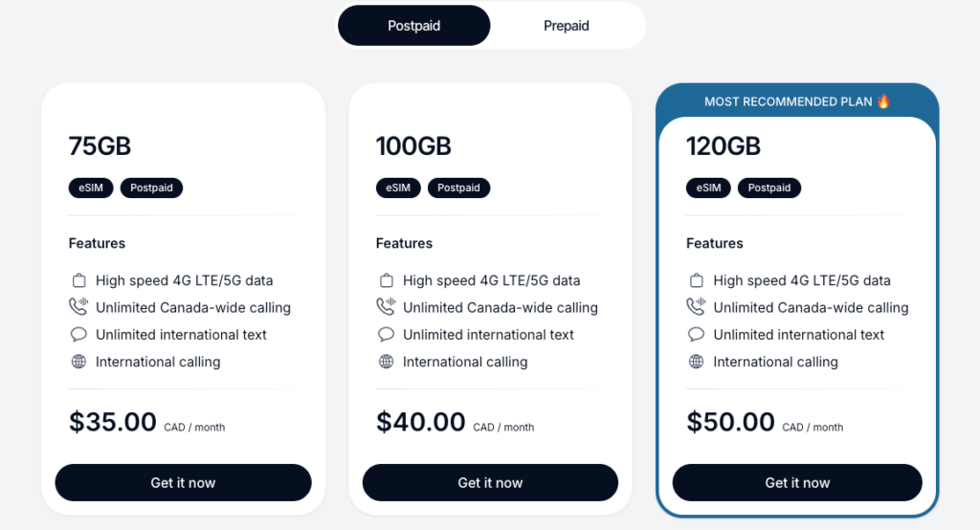Click the text bubble icon in 120GB plan
Image resolution: width=980 pixels, height=530 pixels.
[x=696, y=335]
